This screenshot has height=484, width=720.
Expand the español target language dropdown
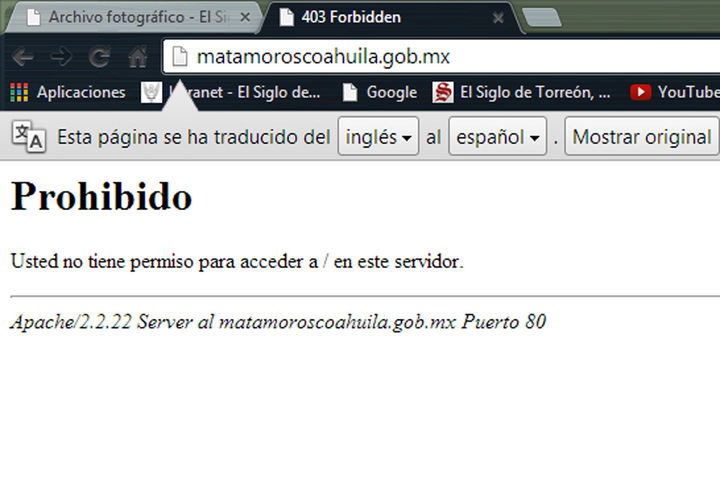498,137
